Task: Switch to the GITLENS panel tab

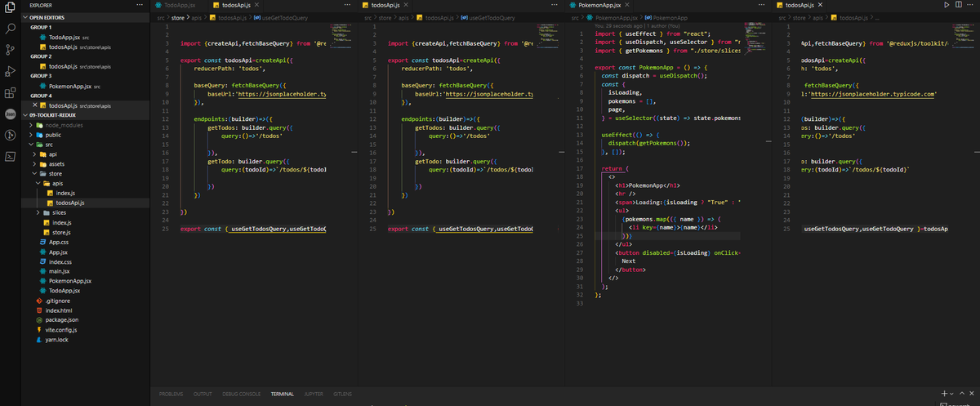Action: coord(343,394)
